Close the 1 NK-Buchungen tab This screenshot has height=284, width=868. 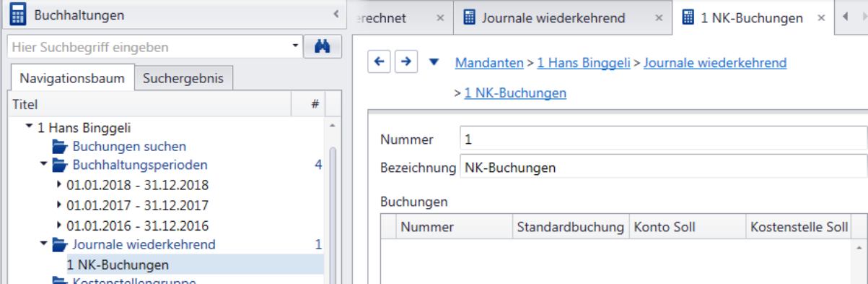821,18
